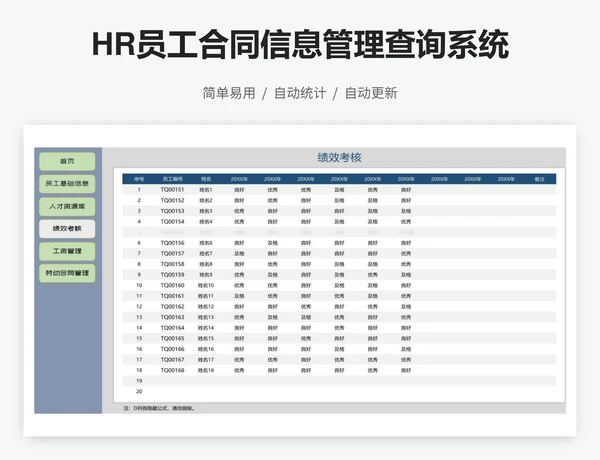Select employee ID cell TQ00153
Image resolution: width=600 pixels, height=460 pixels.
(173, 211)
